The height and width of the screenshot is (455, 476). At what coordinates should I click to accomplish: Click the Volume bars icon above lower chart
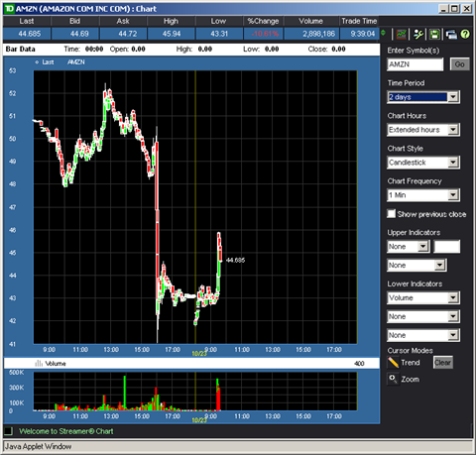(39, 364)
